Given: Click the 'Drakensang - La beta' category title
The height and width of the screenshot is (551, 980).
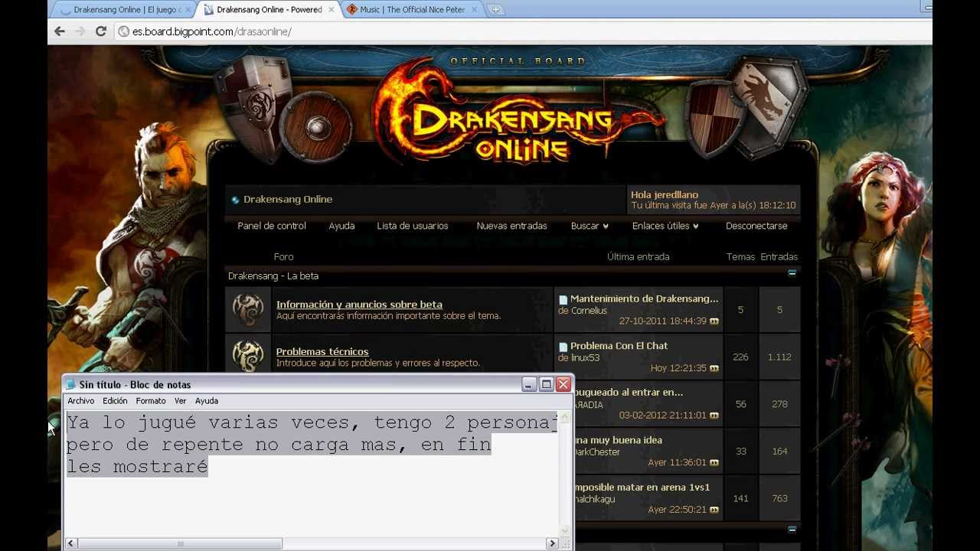Looking at the screenshot, I should 273,275.
